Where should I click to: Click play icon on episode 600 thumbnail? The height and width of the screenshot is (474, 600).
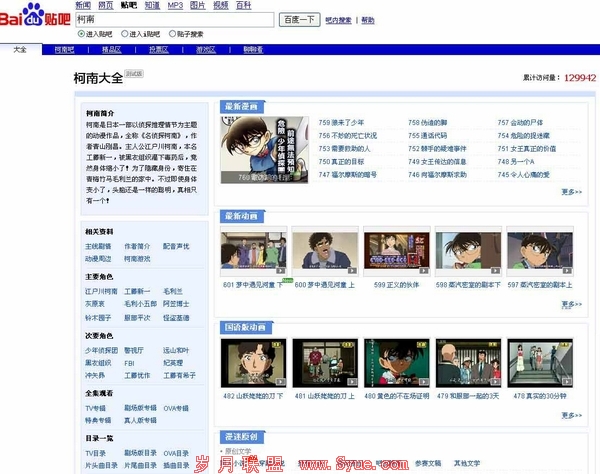tap(352, 270)
